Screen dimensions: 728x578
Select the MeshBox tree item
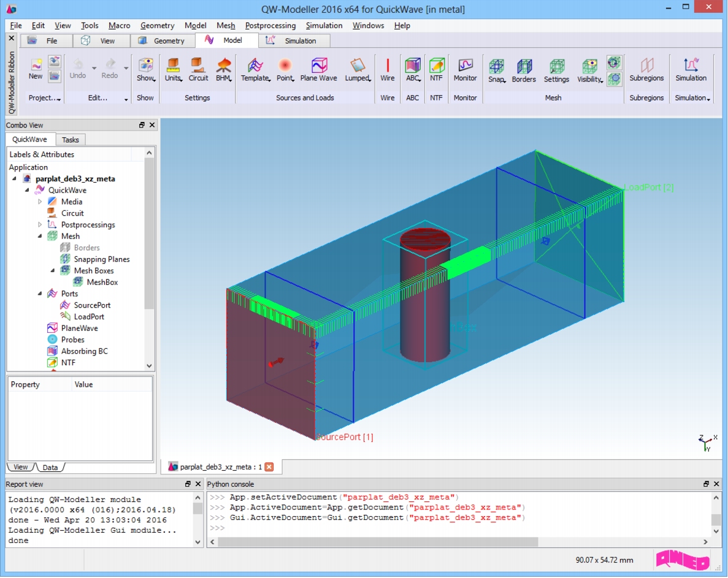click(102, 282)
